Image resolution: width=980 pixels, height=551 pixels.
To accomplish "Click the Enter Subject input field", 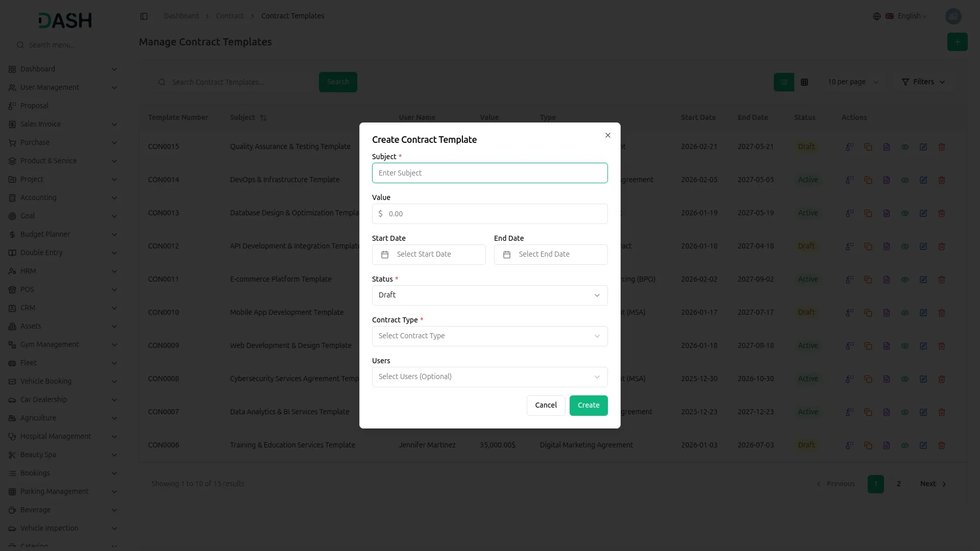I will (x=489, y=172).
